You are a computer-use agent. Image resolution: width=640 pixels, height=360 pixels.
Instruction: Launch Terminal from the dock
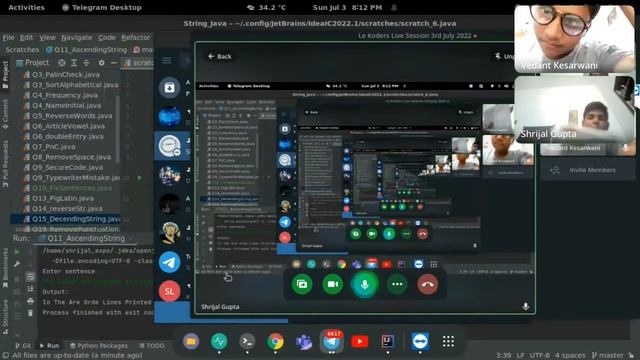[x=247, y=341]
